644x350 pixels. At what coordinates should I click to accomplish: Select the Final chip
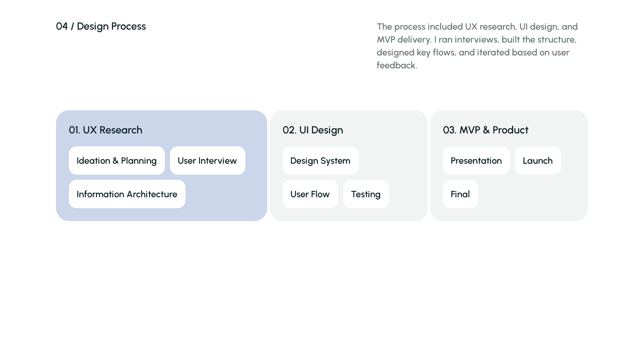click(x=460, y=194)
